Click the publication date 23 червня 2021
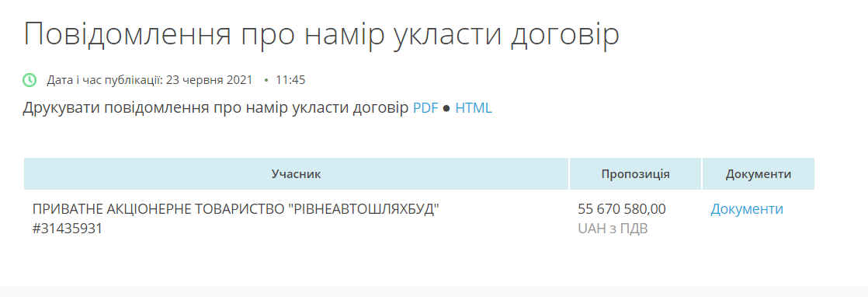 [x=210, y=80]
